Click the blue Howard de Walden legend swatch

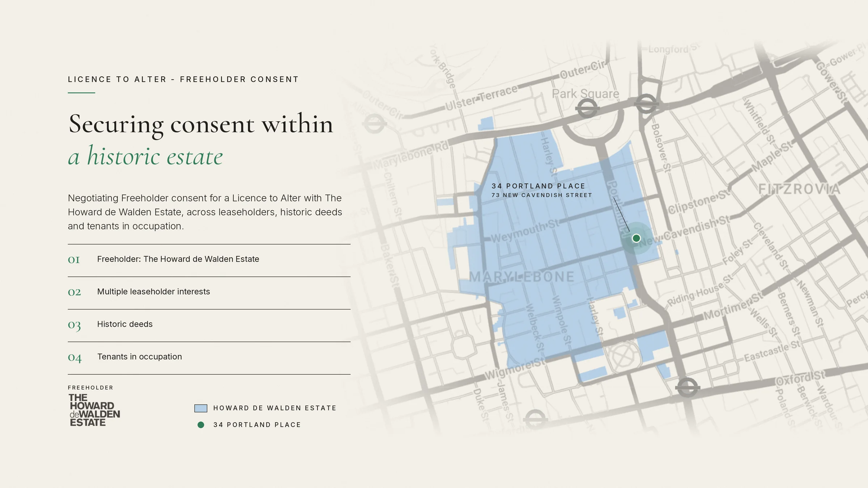pyautogui.click(x=201, y=408)
